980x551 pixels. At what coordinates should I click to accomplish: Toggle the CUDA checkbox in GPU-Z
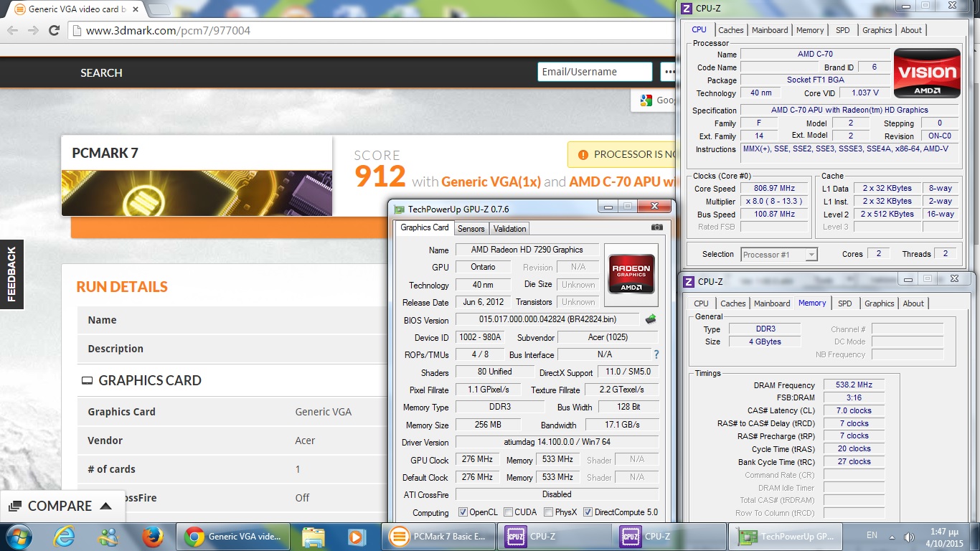508,512
